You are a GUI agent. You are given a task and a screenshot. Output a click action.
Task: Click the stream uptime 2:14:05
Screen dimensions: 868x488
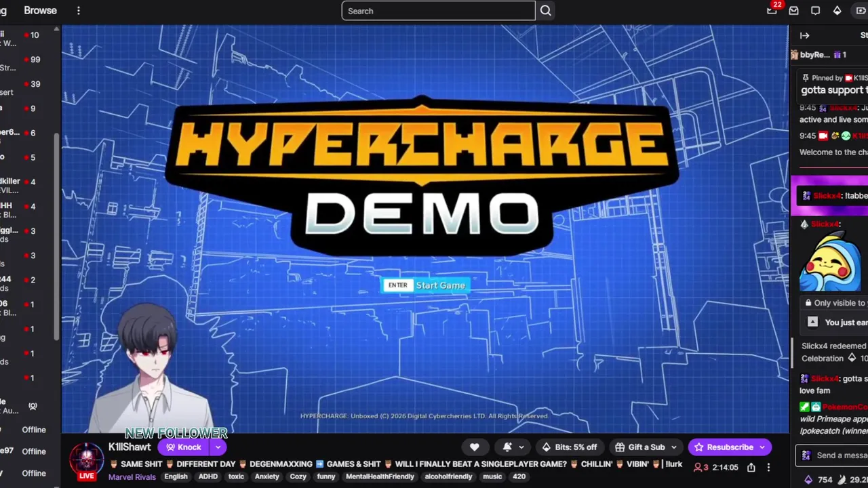click(x=725, y=467)
